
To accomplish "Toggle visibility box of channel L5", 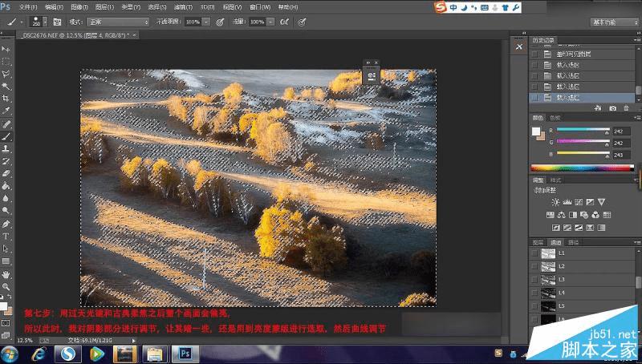I will pos(534,306).
